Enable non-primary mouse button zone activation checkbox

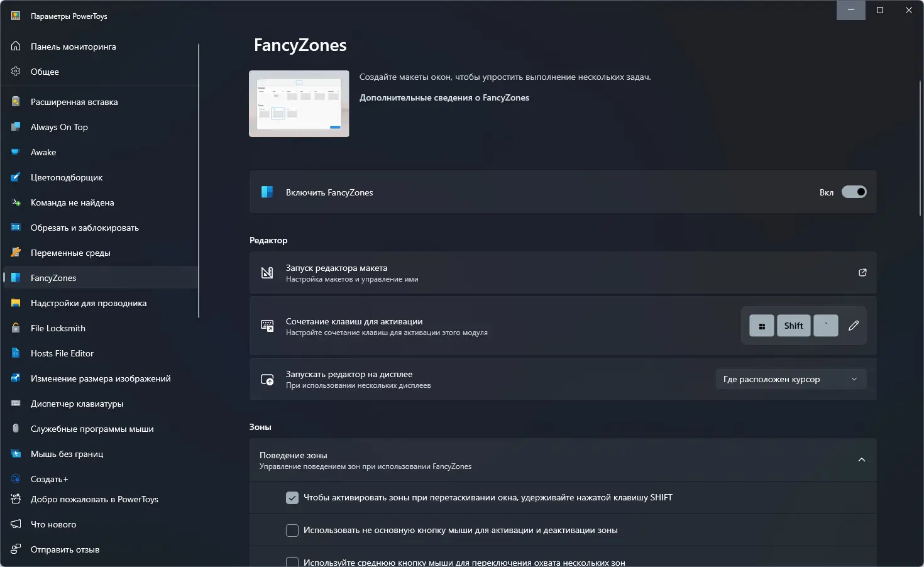(292, 530)
